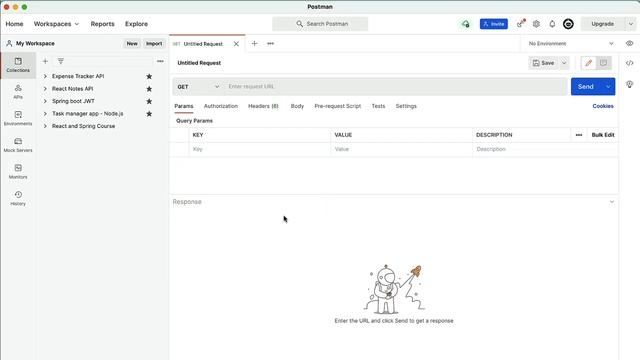Focus the Enter request URL field
640x360 pixels.
click(x=395, y=87)
